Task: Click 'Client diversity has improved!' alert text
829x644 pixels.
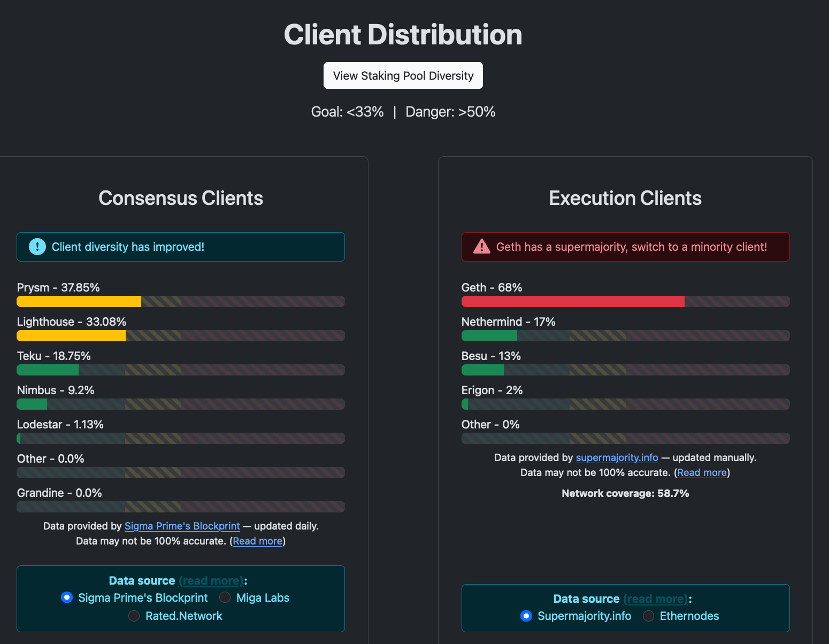Action: click(128, 247)
